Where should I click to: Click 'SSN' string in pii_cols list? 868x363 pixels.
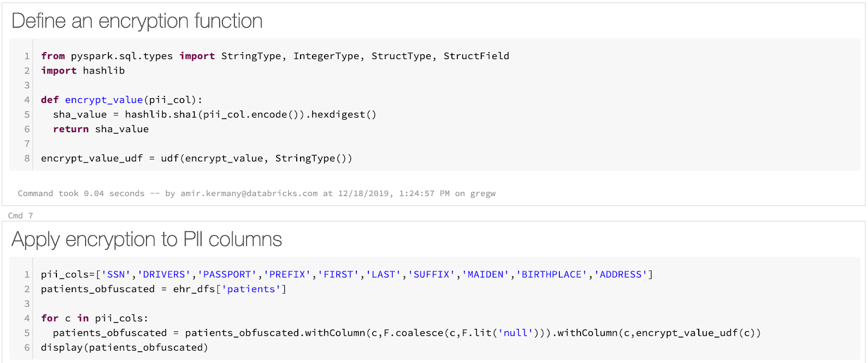tap(117, 275)
